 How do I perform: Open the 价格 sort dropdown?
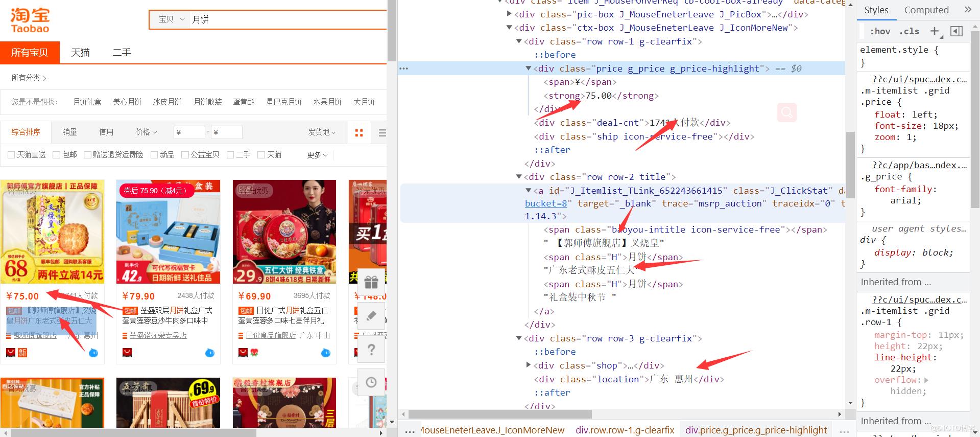146,132
